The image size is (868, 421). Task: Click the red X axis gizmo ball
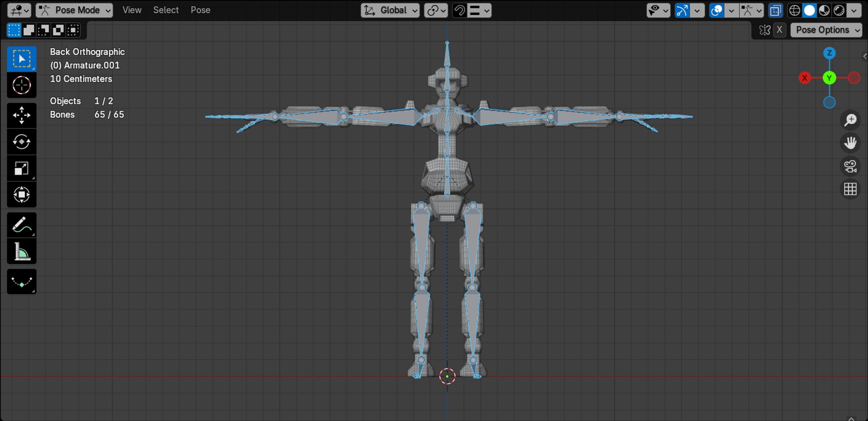tap(805, 78)
